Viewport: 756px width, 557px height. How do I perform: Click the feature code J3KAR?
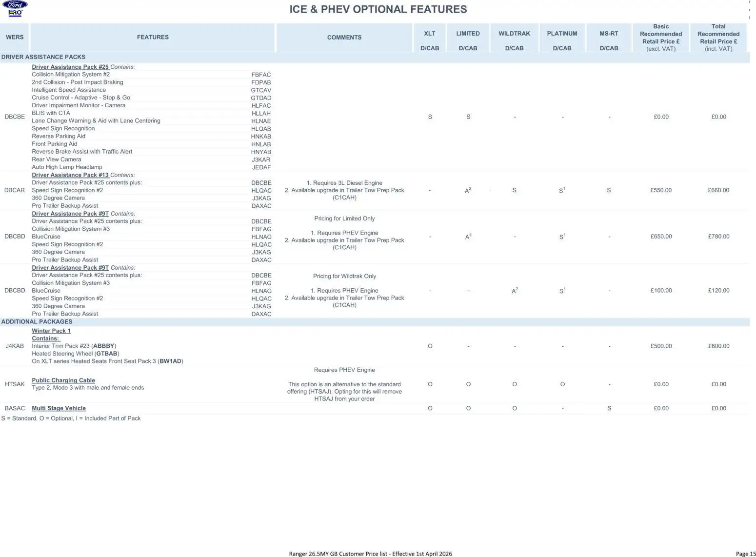pos(261,160)
